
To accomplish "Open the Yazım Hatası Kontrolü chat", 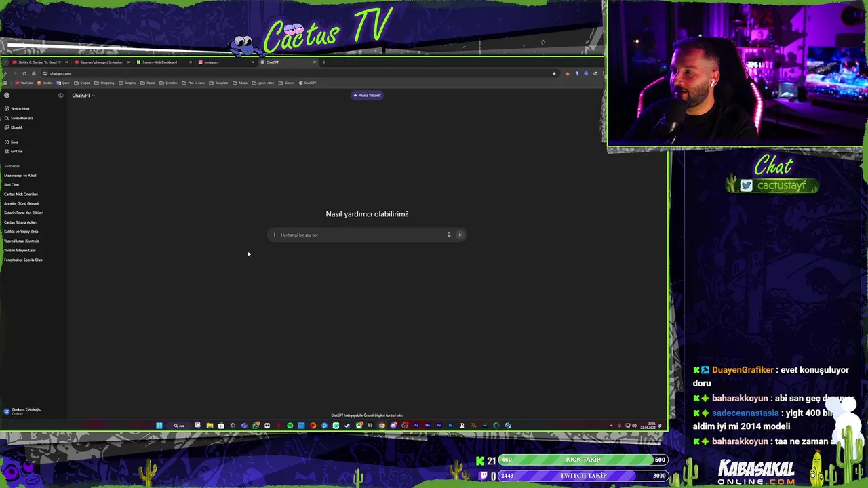I will [22, 241].
